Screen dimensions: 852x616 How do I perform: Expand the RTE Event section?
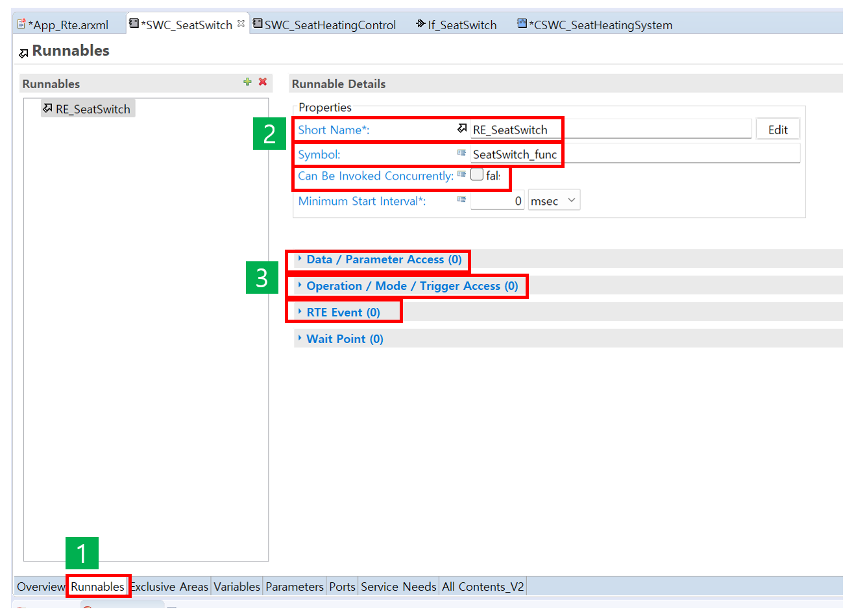pos(343,313)
